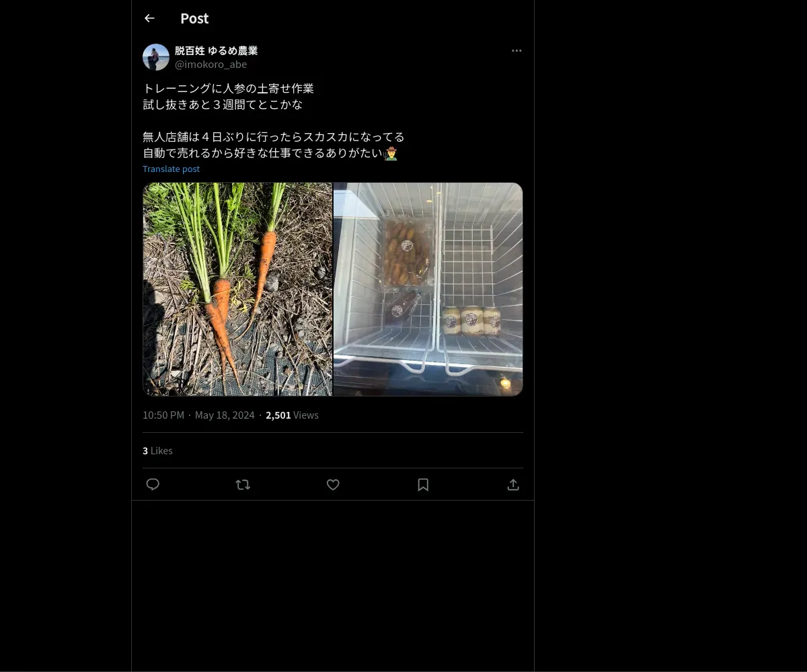
Task: Like the post with the heart icon
Action: (333, 485)
